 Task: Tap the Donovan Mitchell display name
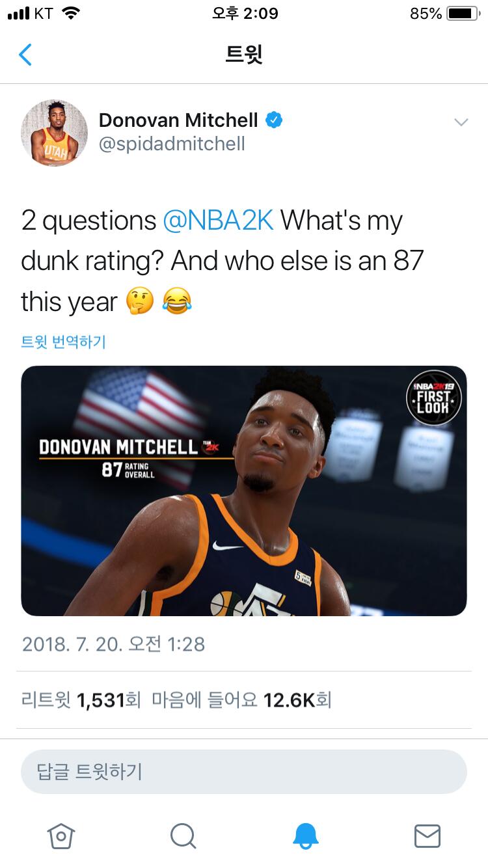(178, 120)
